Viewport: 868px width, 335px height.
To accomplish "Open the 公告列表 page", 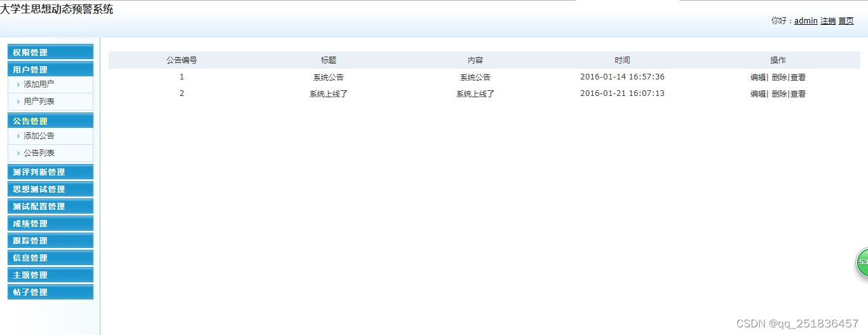I will point(39,153).
